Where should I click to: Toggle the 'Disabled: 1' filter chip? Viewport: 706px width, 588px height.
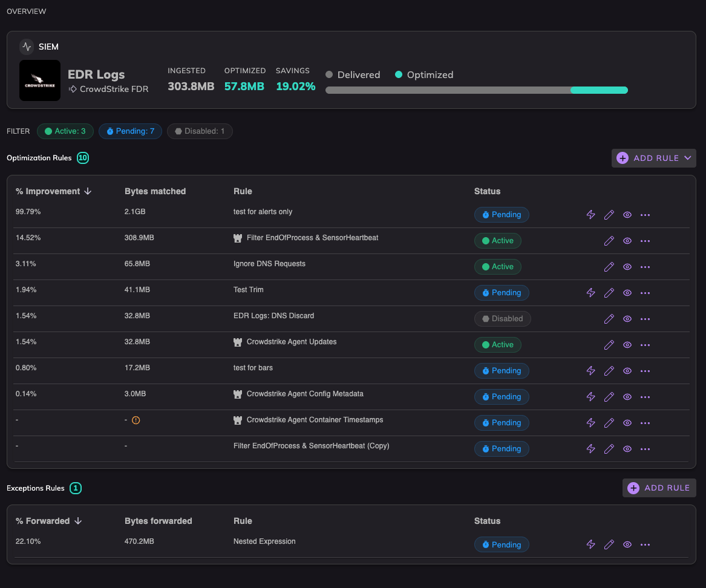pos(200,131)
